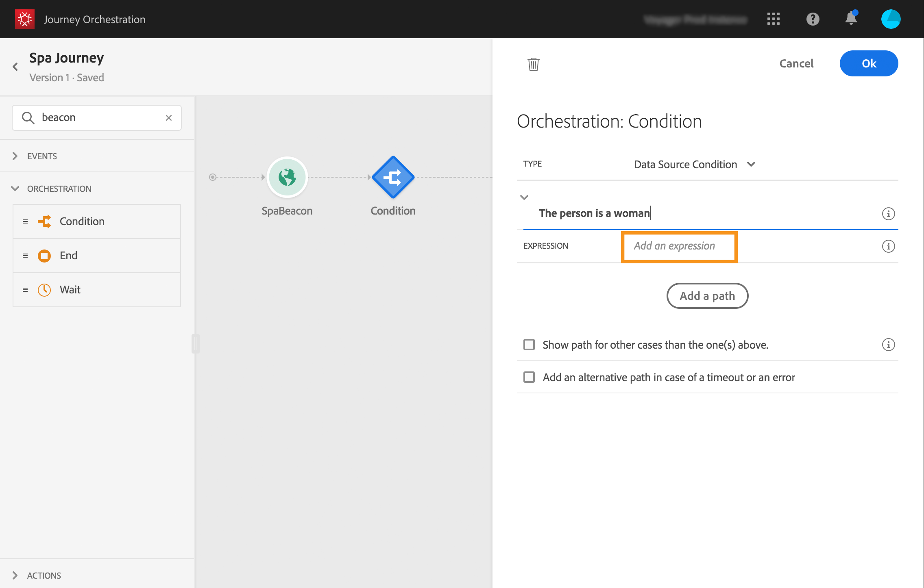The width and height of the screenshot is (924, 588).
Task: Click the trash delete icon
Action: point(533,64)
